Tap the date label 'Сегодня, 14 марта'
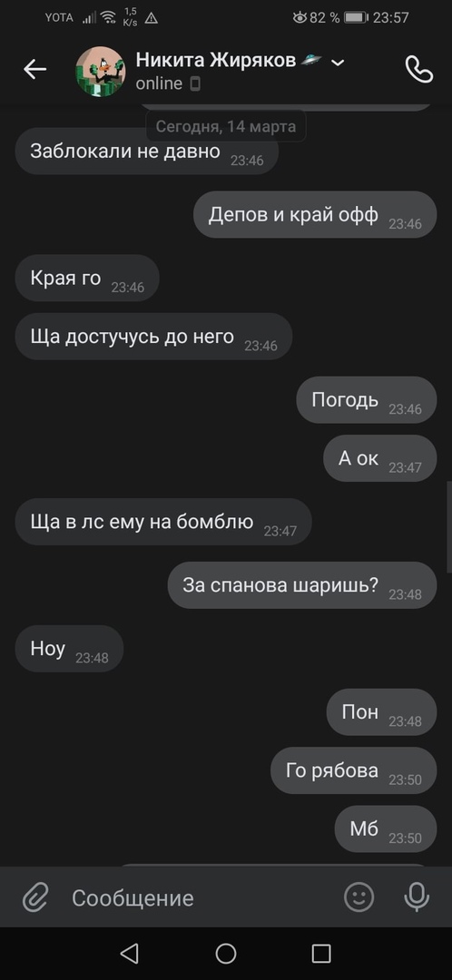This screenshot has height=980, width=452. click(x=226, y=126)
